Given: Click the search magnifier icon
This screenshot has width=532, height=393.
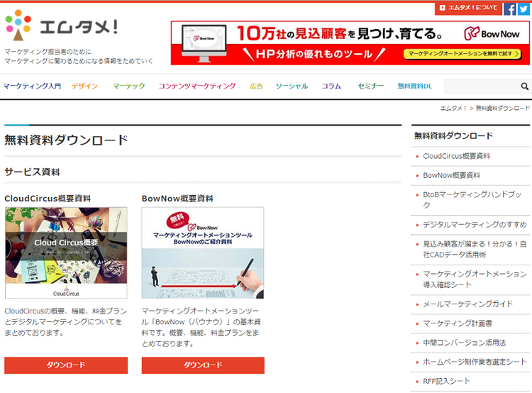Looking at the screenshot, I should [x=524, y=87].
